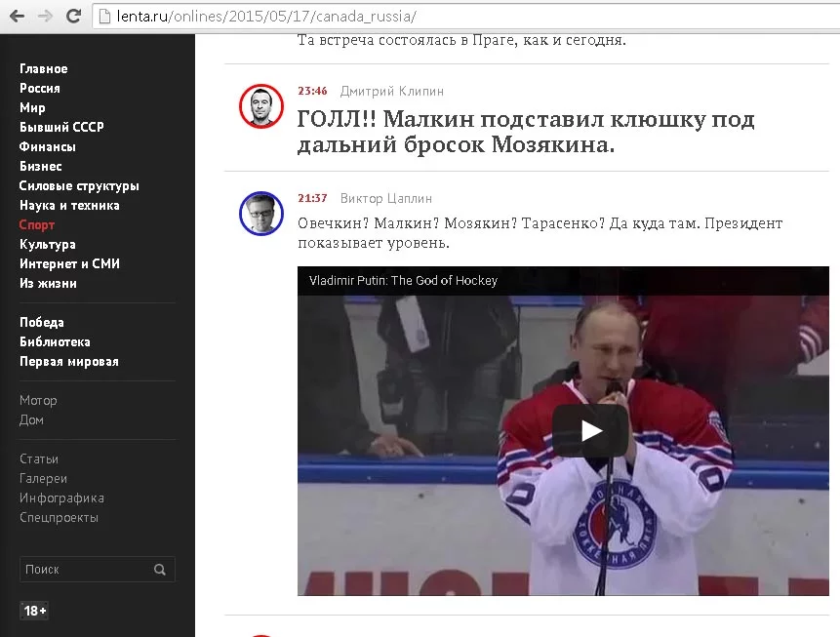
Task: Select Наука и техника menu item
Action: (x=69, y=205)
